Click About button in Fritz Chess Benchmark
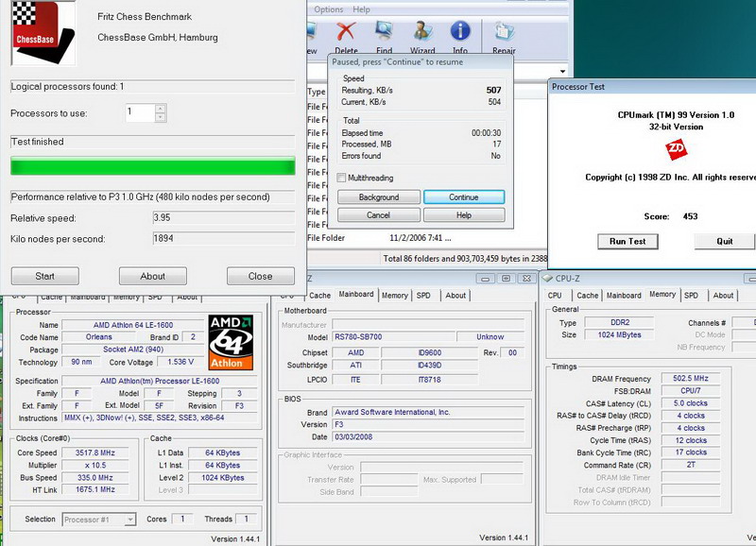The height and width of the screenshot is (546, 756). tap(153, 276)
